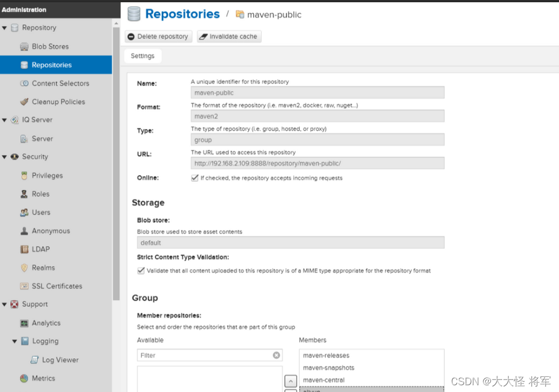Select the Privileges medal icon
This screenshot has height=392, width=559.
pyautogui.click(x=24, y=176)
